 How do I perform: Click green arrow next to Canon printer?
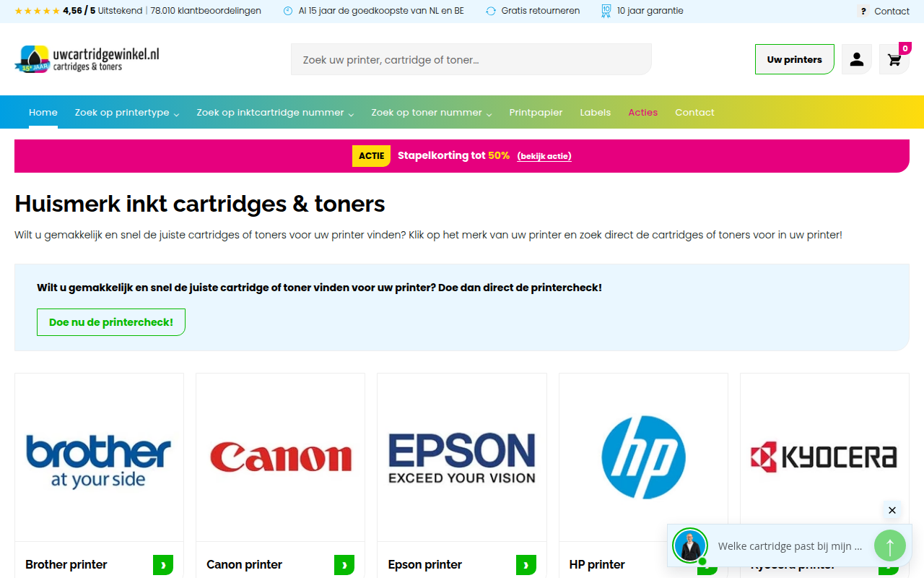pos(344,564)
